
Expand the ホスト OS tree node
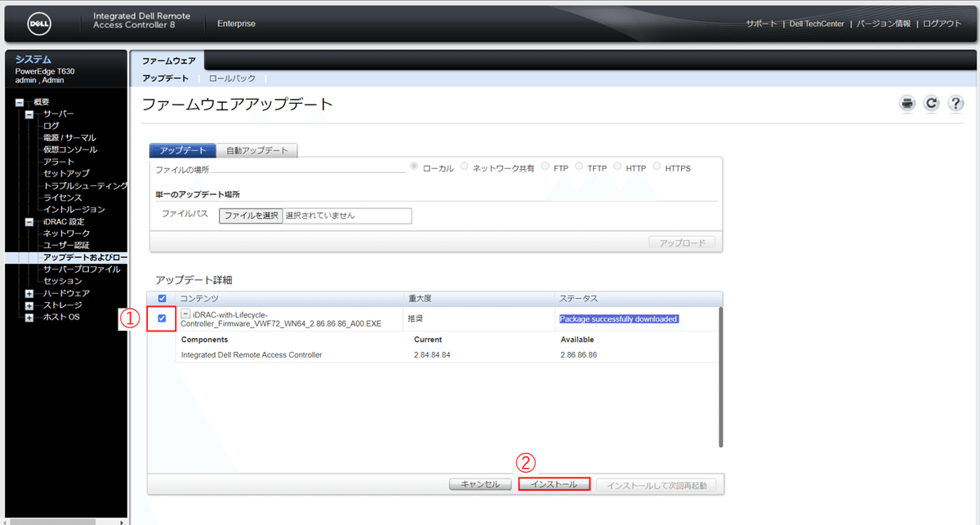(x=29, y=318)
